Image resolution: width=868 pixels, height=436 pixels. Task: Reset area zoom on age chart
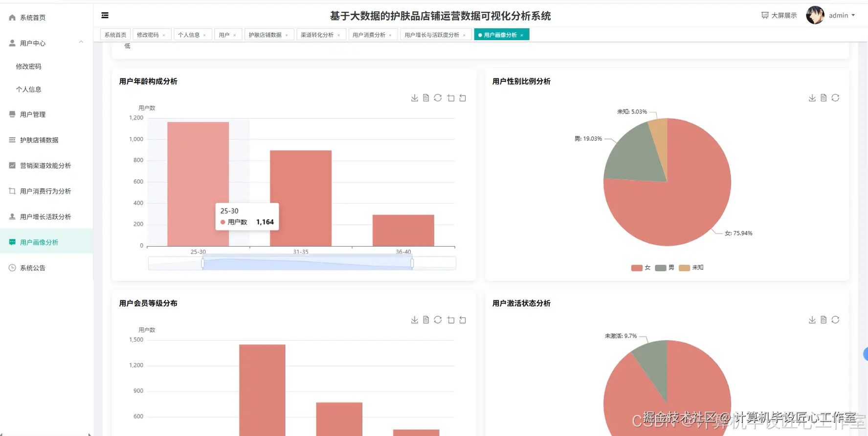click(x=463, y=98)
